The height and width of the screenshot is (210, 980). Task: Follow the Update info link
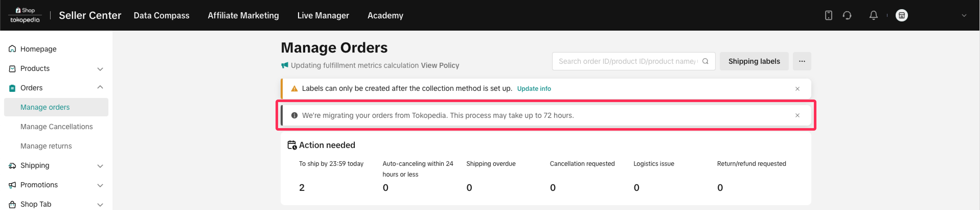534,89
